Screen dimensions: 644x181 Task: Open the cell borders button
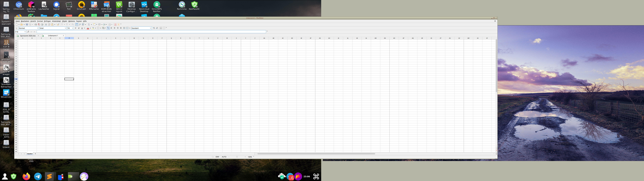click(98, 28)
